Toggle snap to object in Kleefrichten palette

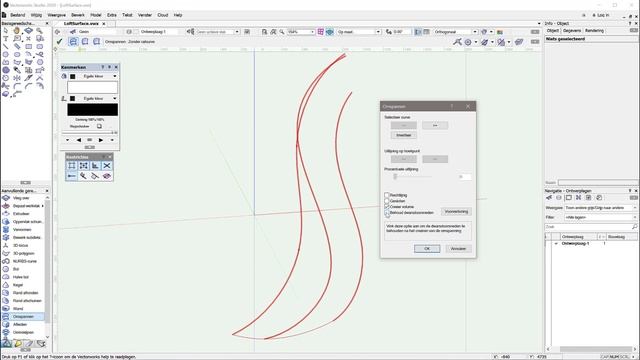[x=83, y=165]
